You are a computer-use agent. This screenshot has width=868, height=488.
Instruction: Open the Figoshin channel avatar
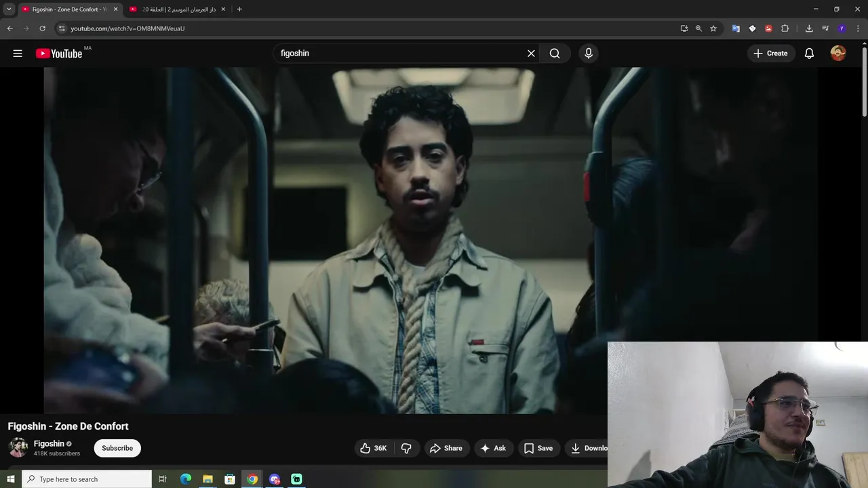pos(18,448)
